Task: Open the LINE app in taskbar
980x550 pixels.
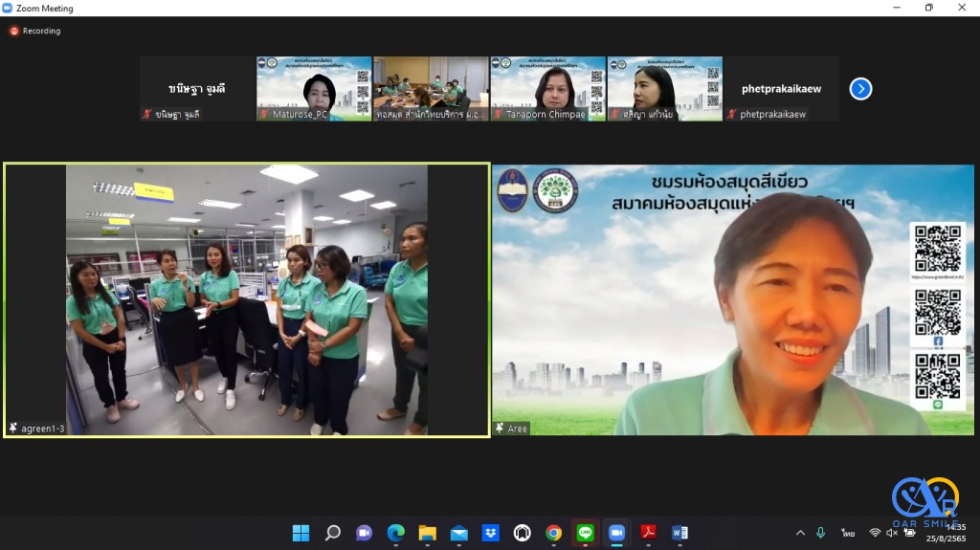Action: click(585, 533)
